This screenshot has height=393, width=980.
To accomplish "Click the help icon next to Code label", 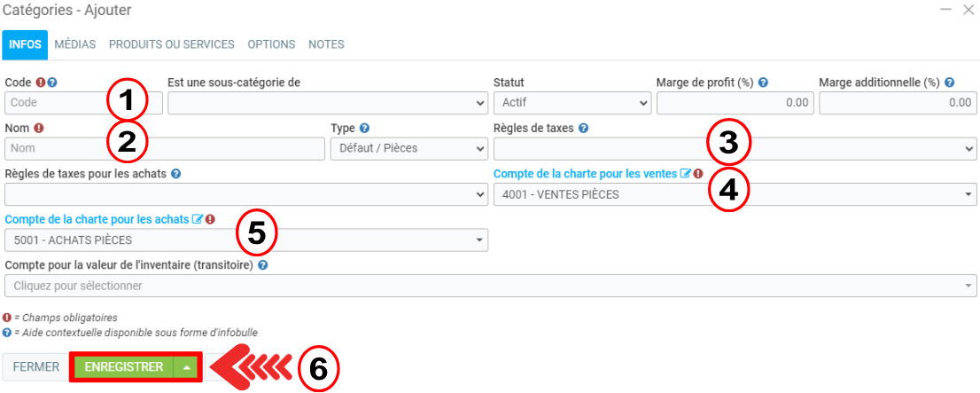I will tap(53, 83).
